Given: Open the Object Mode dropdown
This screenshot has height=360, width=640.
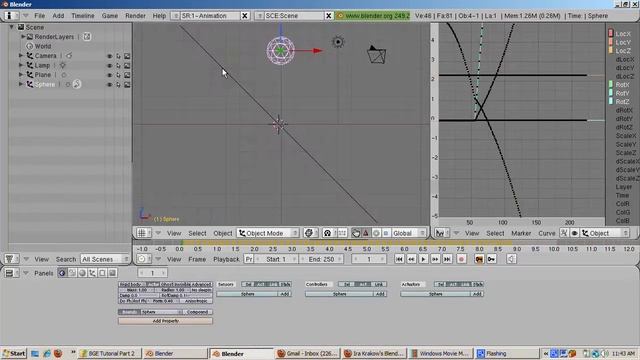Looking at the screenshot, I should pyautogui.click(x=268, y=233).
